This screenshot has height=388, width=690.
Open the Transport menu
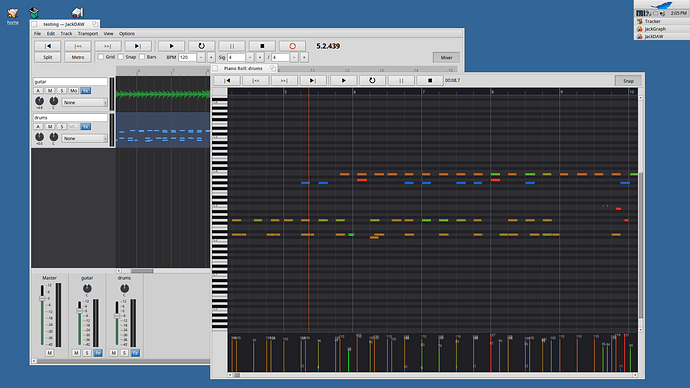[88, 33]
